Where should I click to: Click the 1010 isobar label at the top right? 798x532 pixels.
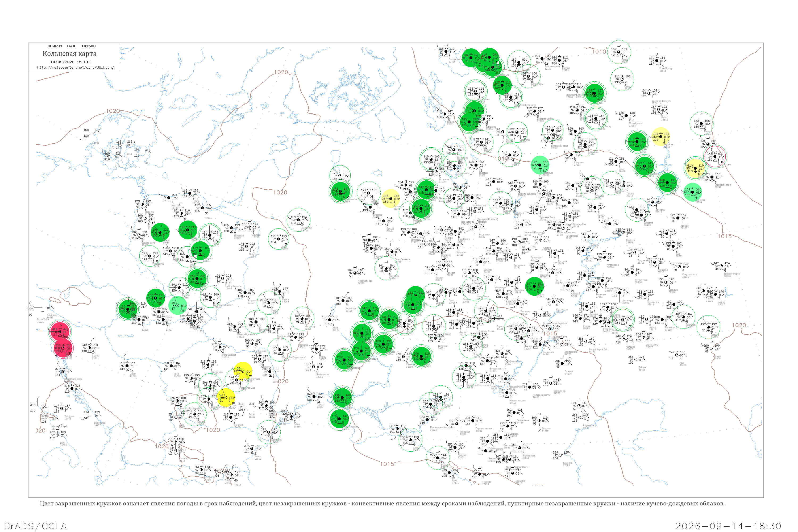599,52
